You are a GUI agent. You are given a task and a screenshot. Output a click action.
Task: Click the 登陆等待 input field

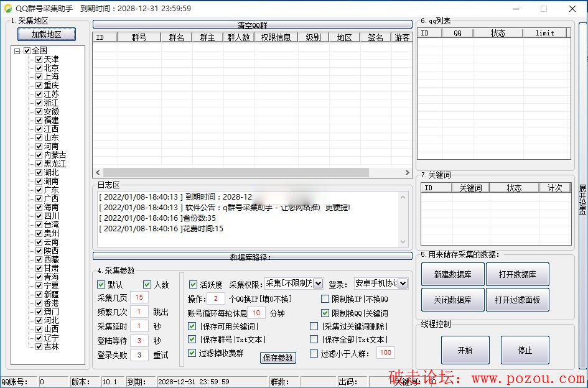pyautogui.click(x=139, y=340)
